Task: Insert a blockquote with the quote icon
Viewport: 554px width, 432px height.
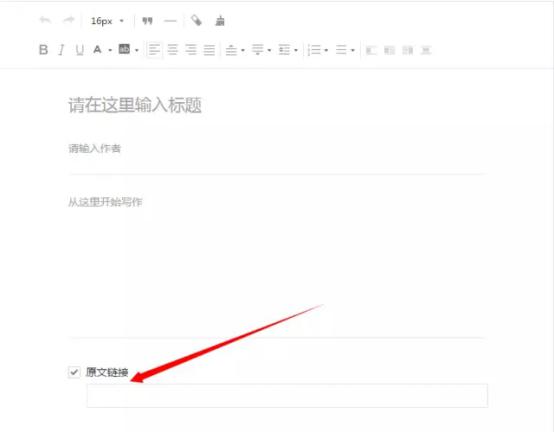Action: (x=147, y=21)
